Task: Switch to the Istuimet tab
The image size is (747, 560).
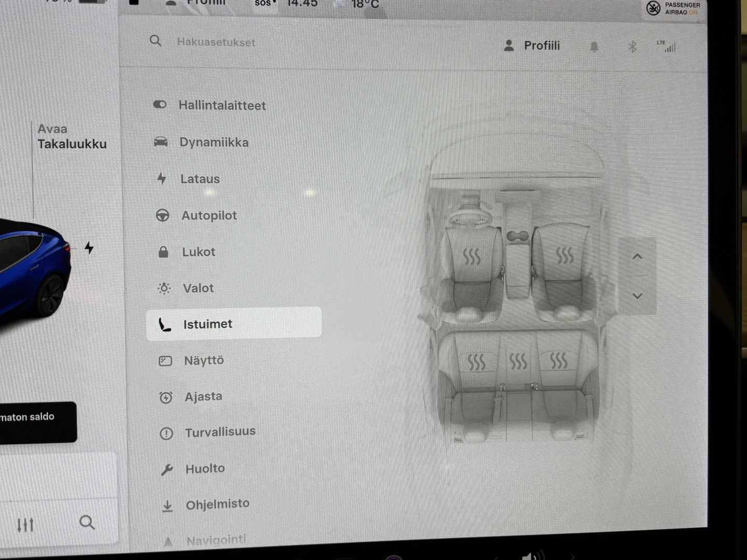Action: 208,324
